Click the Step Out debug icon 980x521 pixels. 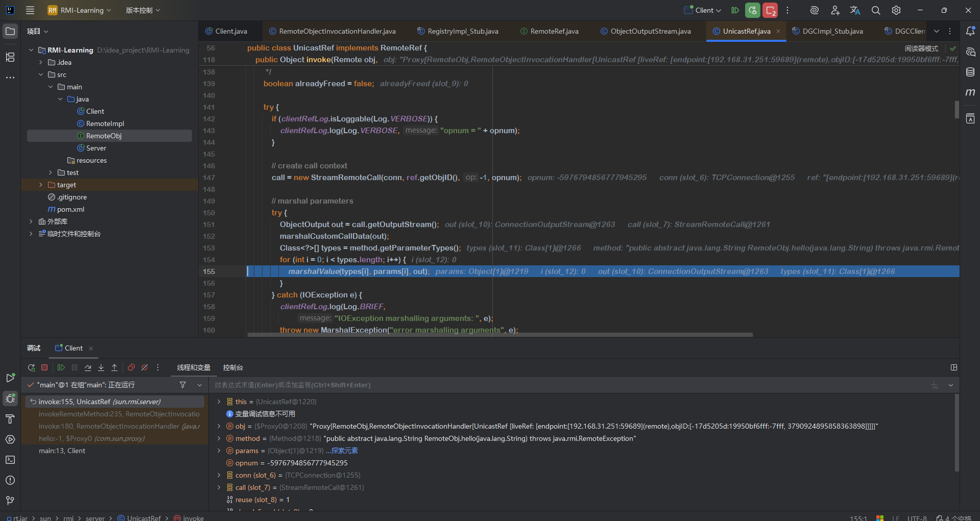click(114, 367)
